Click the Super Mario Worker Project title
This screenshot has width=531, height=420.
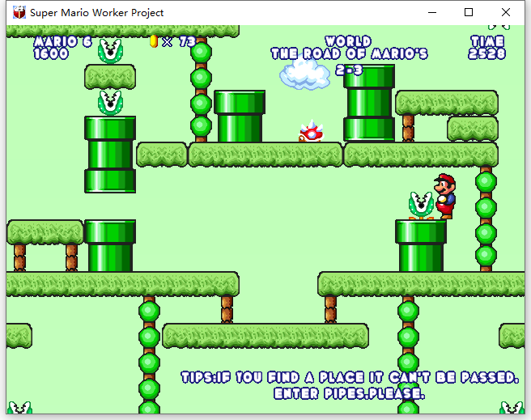click(x=96, y=12)
